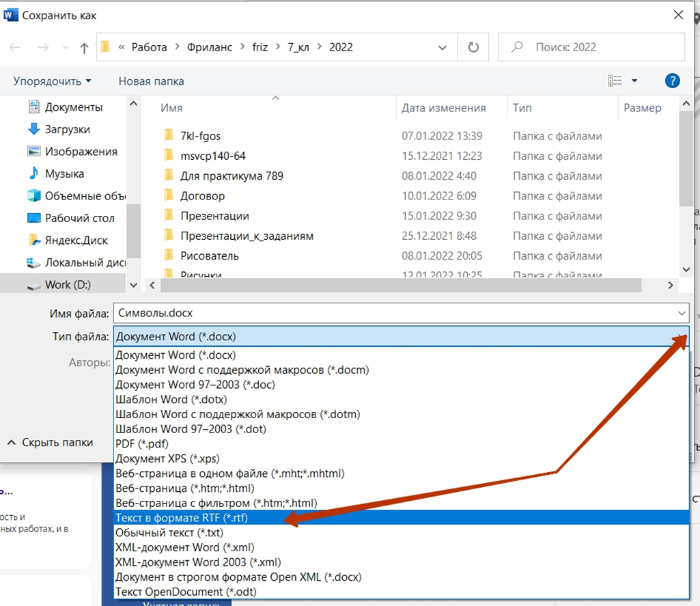Select Локальный диск in the sidebar
The width and height of the screenshot is (700, 606).
coord(76,262)
